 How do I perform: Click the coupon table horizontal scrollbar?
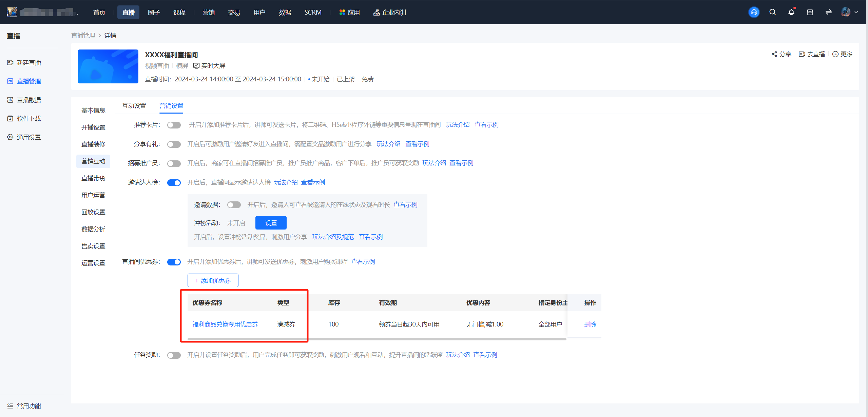377,339
